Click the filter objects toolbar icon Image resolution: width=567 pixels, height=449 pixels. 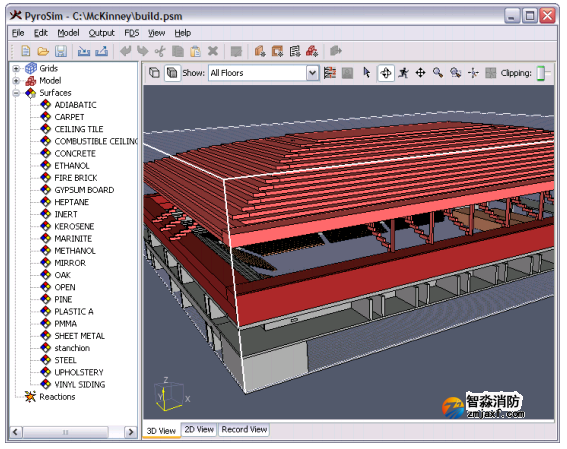tap(330, 73)
